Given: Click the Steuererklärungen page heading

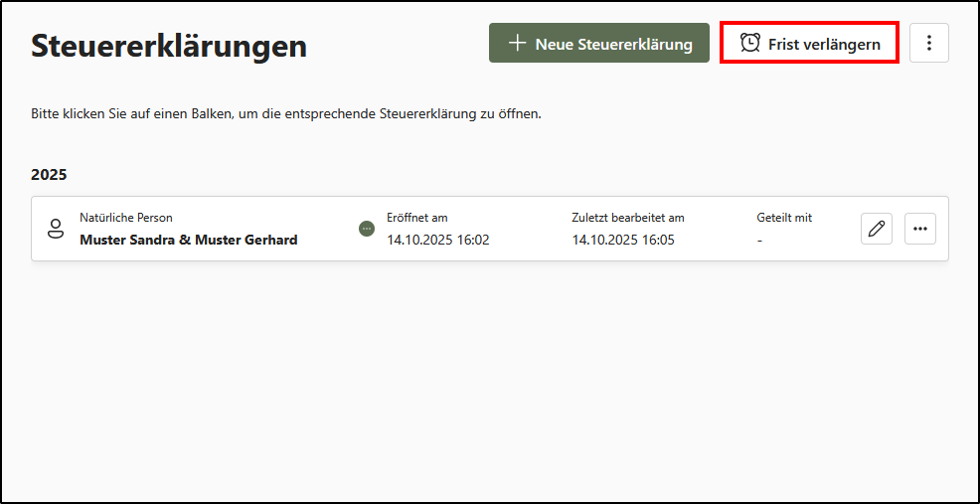Looking at the screenshot, I should [x=169, y=46].
